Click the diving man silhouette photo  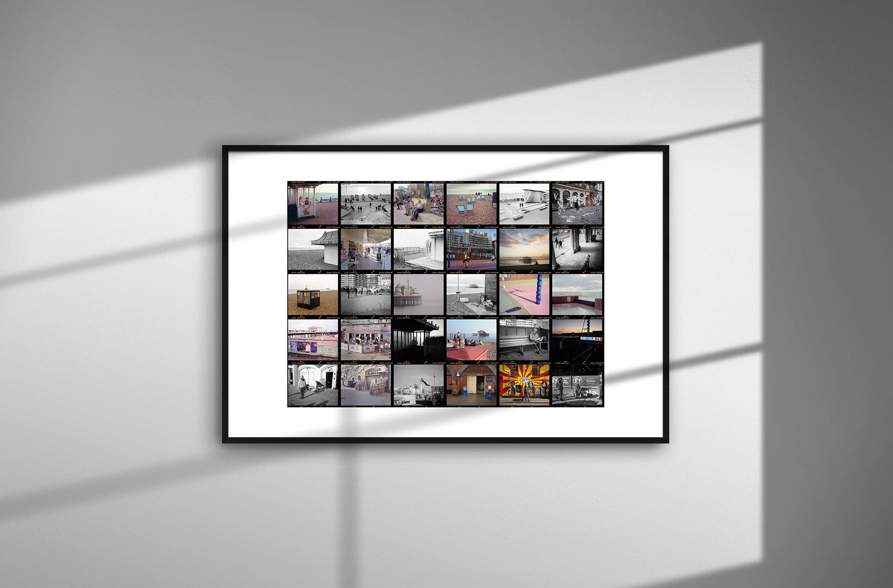(418, 386)
